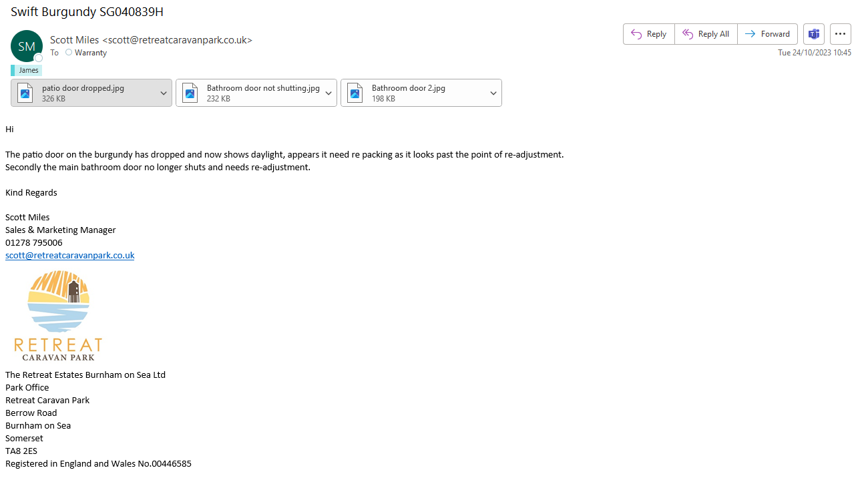Click the presence status circle beside Warranty

point(69,53)
